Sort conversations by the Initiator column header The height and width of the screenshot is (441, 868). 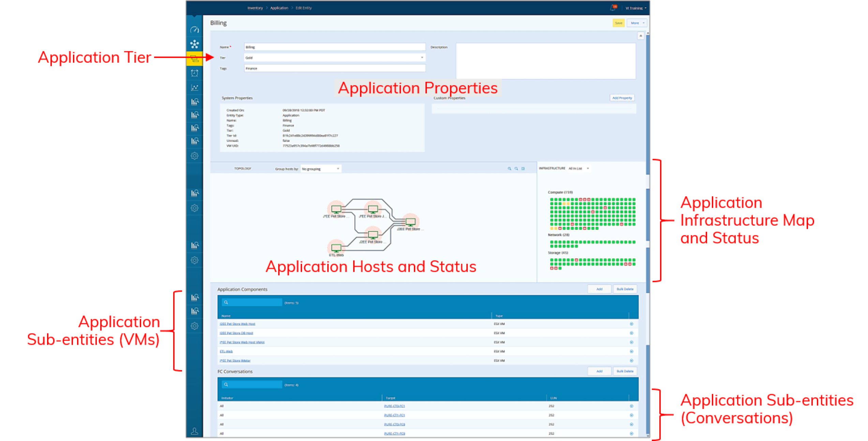tap(227, 398)
